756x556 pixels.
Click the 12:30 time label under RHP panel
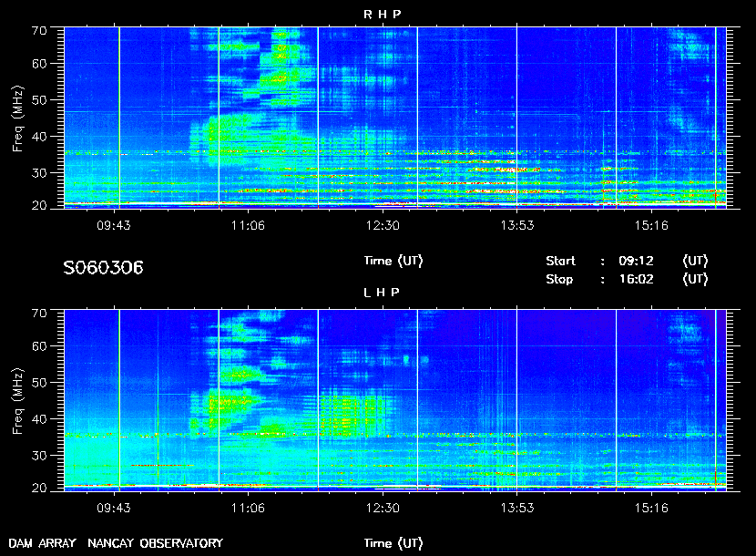(383, 225)
